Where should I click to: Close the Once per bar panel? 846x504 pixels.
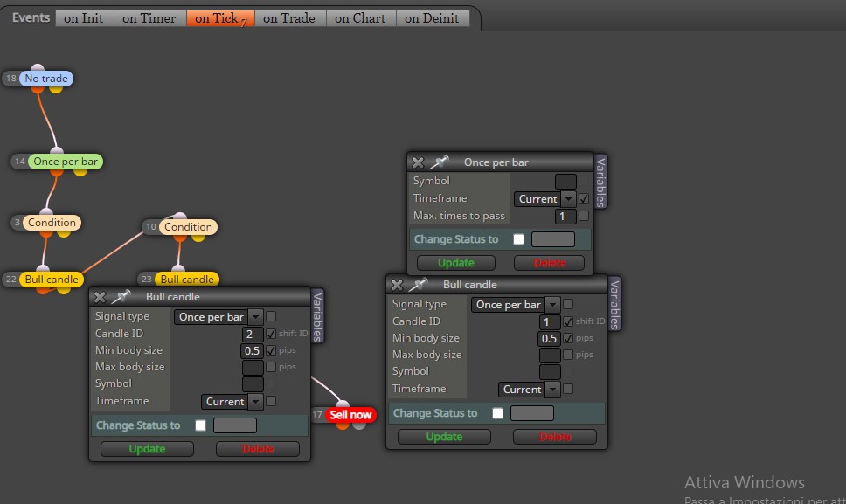(x=418, y=162)
